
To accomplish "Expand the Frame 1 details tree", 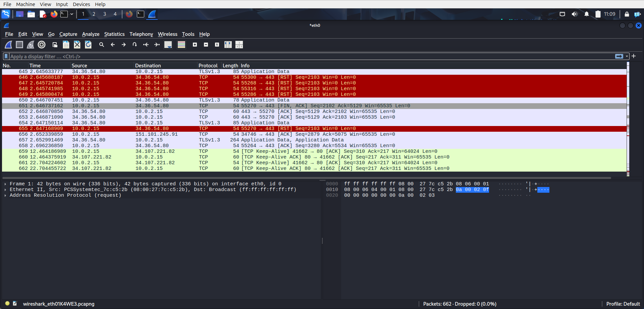I will (x=5, y=184).
